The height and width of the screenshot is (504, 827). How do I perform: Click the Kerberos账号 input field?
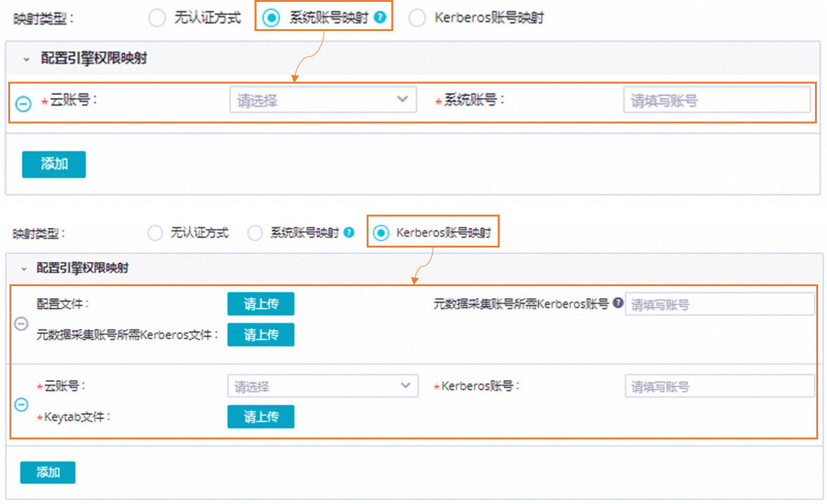(719, 386)
